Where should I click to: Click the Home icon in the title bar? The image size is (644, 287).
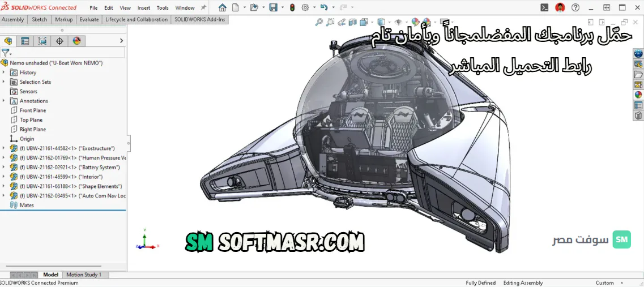pos(222,7)
